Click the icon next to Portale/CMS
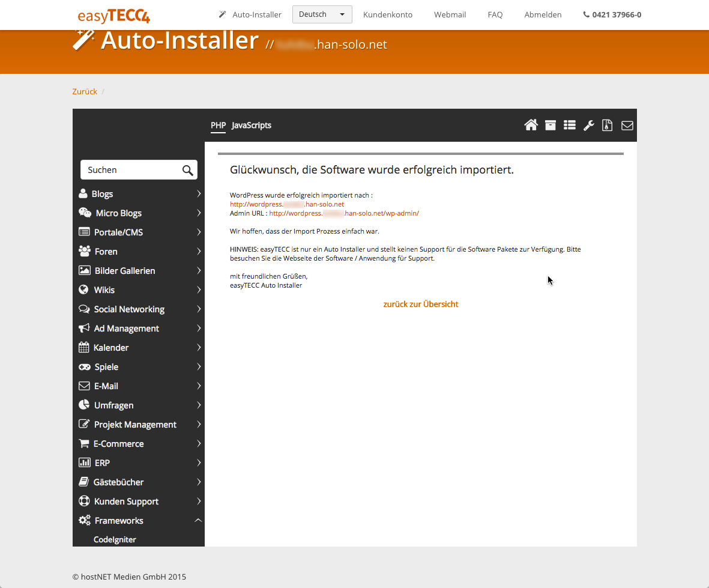The image size is (709, 588). point(84,232)
